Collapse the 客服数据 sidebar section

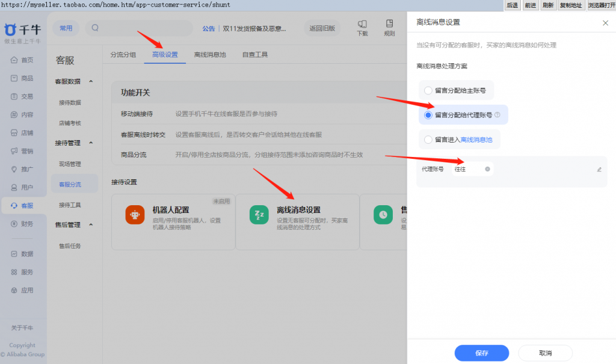coord(91,81)
